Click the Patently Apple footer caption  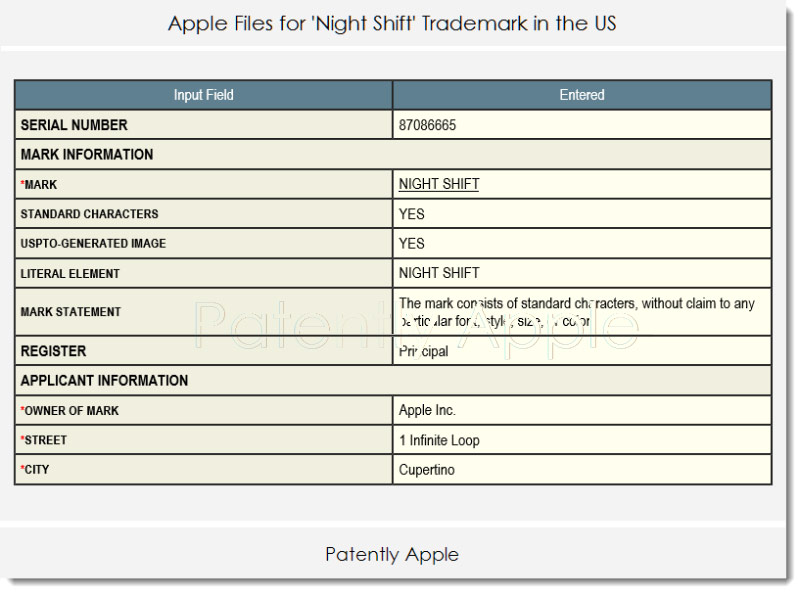392,555
